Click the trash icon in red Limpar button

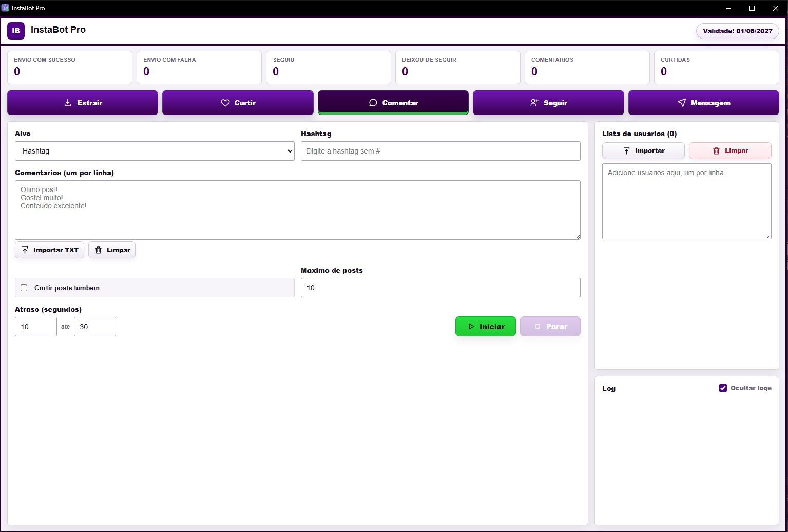717,151
